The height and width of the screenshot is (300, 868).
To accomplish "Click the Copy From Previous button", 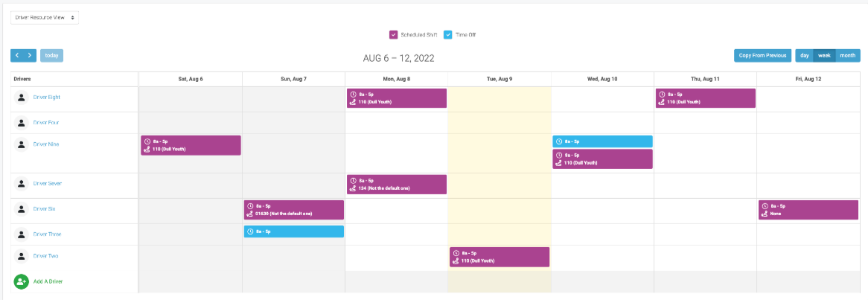I will click(762, 55).
